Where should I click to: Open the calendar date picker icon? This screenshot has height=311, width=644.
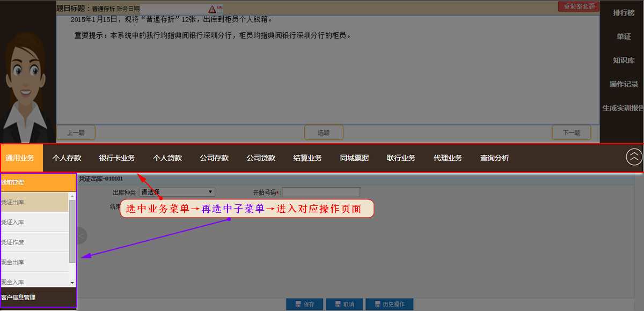pyautogui.click(x=219, y=9)
